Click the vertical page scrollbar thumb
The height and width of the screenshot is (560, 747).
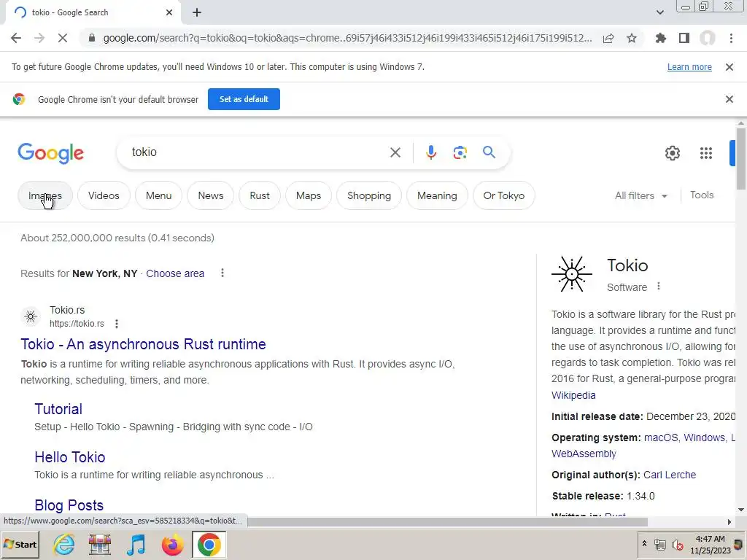click(741, 159)
